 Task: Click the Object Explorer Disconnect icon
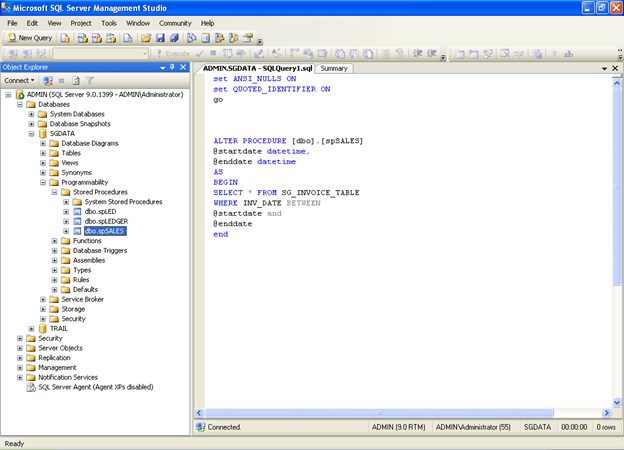point(48,81)
